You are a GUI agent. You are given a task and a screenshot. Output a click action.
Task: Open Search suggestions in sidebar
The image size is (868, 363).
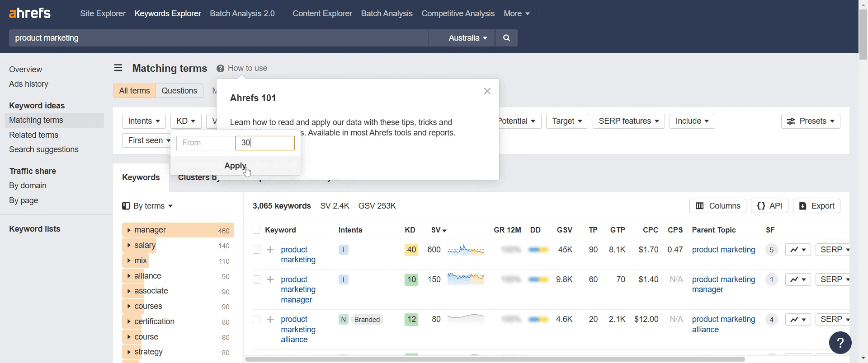[x=44, y=149]
